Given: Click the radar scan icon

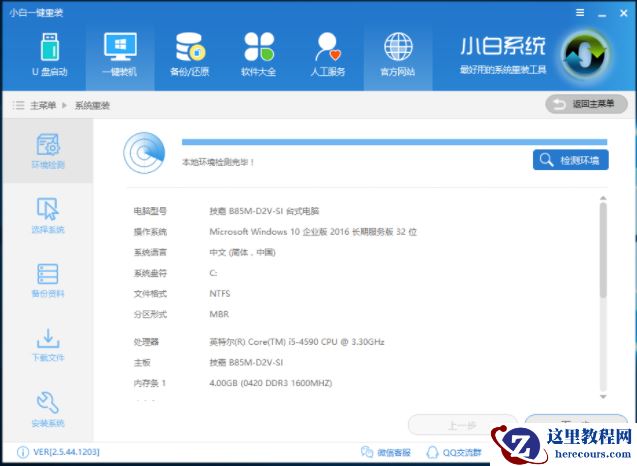Looking at the screenshot, I should click(x=144, y=153).
